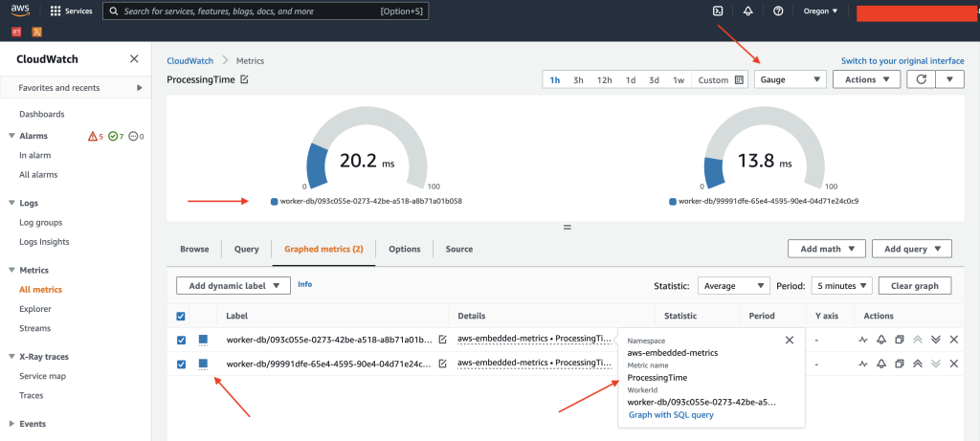
Task: Uncheck the worker-db/093c055e metric checkbox
Action: tap(181, 340)
